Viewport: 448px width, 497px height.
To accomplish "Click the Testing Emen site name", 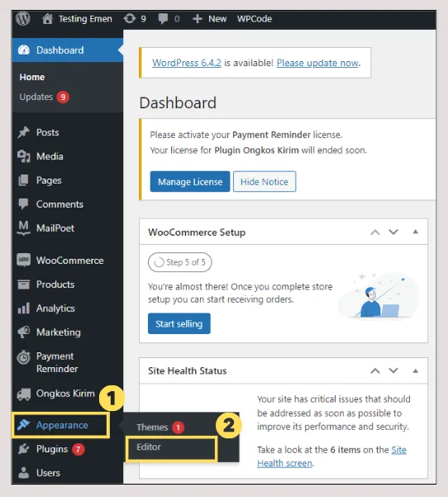I will pyautogui.click(x=85, y=19).
